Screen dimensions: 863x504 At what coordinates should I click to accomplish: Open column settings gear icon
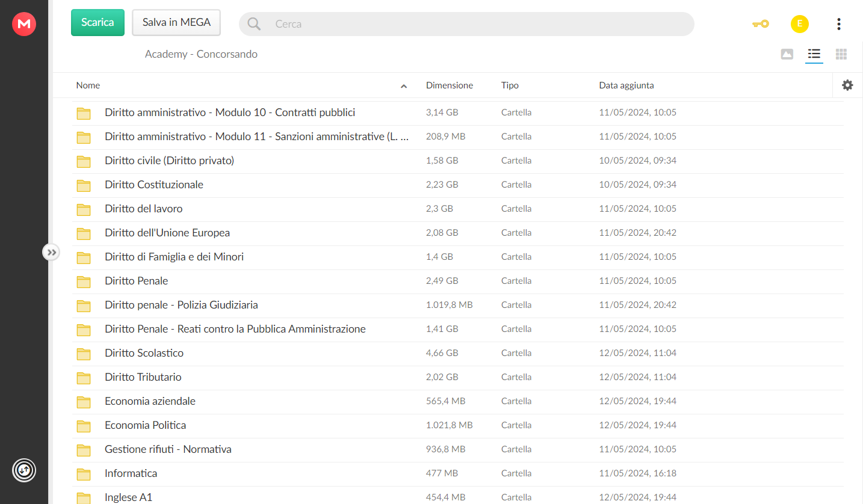pyautogui.click(x=847, y=85)
